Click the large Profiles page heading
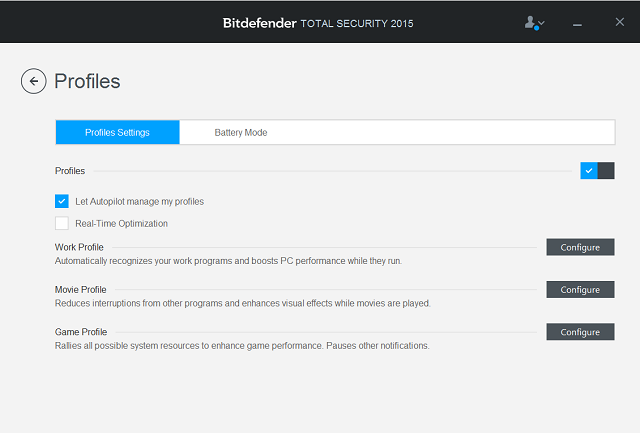 pos(87,81)
